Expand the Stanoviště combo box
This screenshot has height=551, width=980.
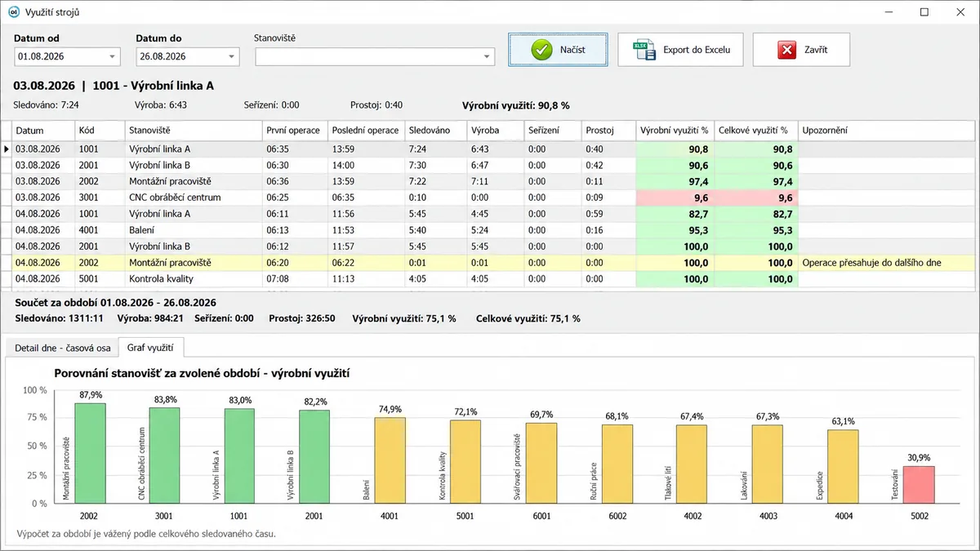click(x=488, y=56)
